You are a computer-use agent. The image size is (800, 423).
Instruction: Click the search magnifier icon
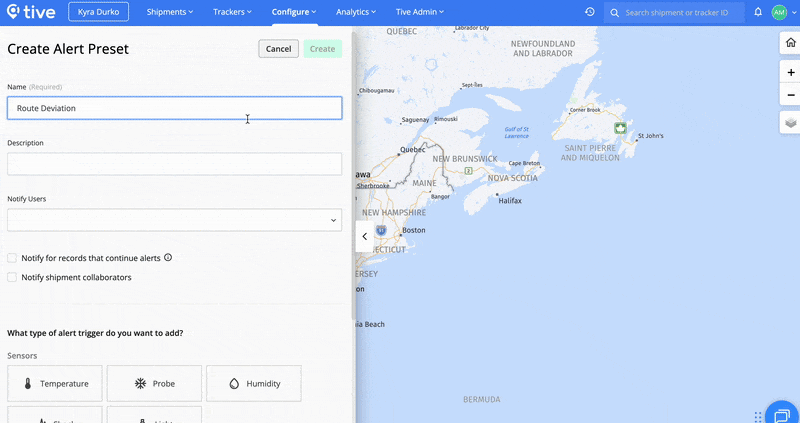615,12
